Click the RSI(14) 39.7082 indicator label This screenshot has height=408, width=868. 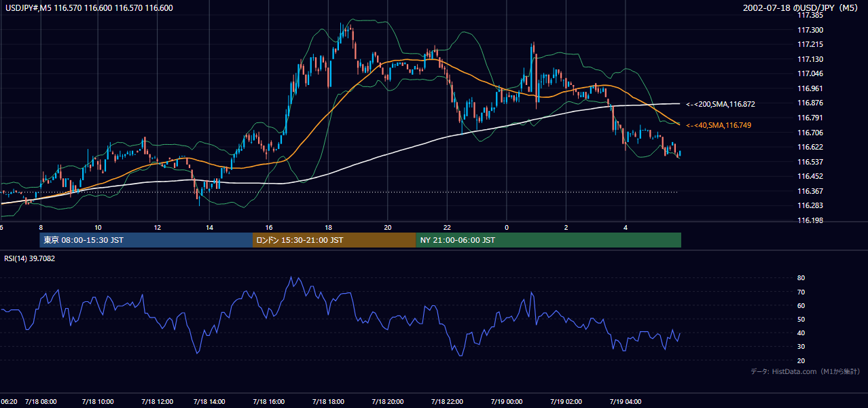(x=29, y=258)
